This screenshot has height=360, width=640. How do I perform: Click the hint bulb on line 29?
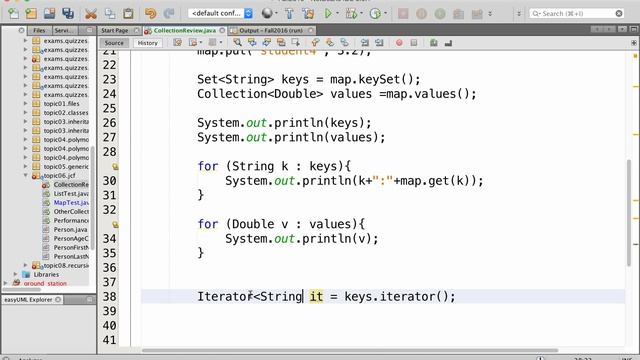click(x=115, y=167)
